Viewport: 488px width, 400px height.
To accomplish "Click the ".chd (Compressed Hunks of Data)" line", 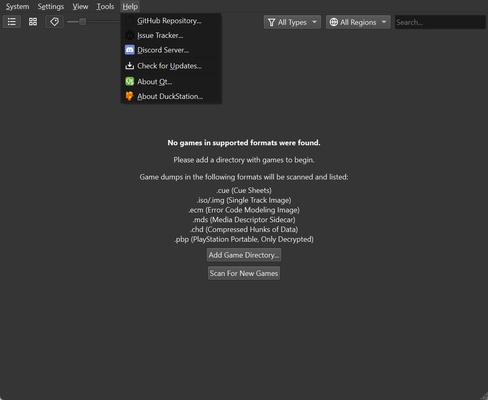I will (244, 229).
